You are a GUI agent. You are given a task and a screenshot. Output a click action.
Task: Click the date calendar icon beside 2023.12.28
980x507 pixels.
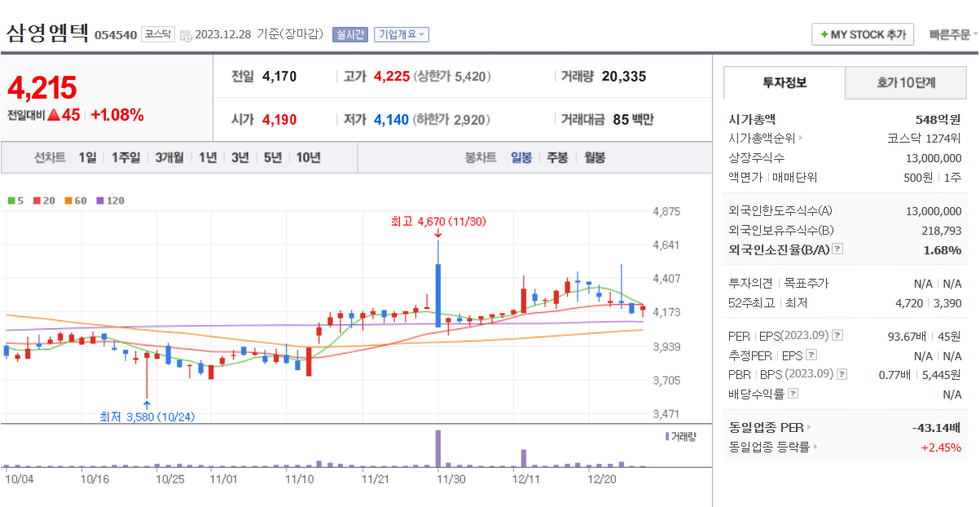[185, 35]
